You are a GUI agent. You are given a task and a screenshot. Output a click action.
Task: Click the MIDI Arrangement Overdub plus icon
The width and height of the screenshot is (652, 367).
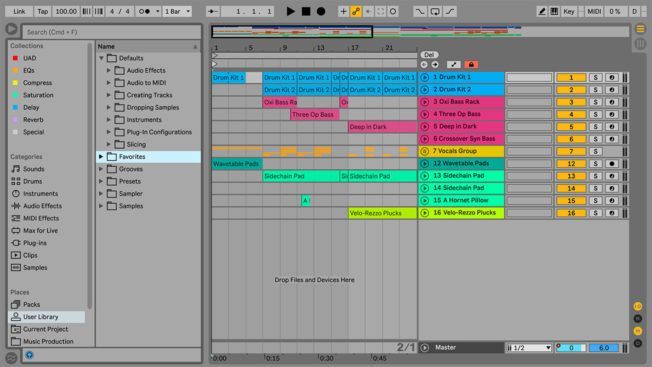pyautogui.click(x=343, y=11)
